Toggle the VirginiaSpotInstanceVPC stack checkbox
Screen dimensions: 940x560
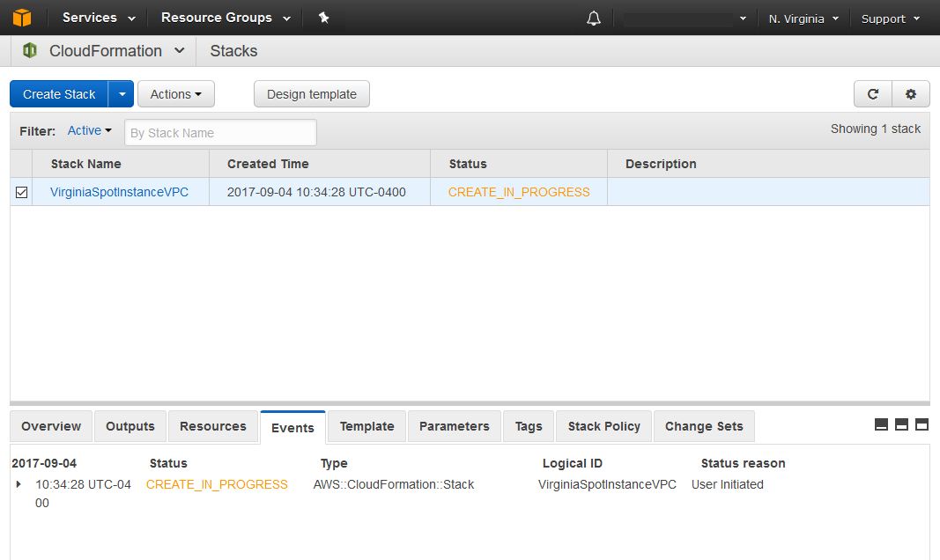coord(21,192)
